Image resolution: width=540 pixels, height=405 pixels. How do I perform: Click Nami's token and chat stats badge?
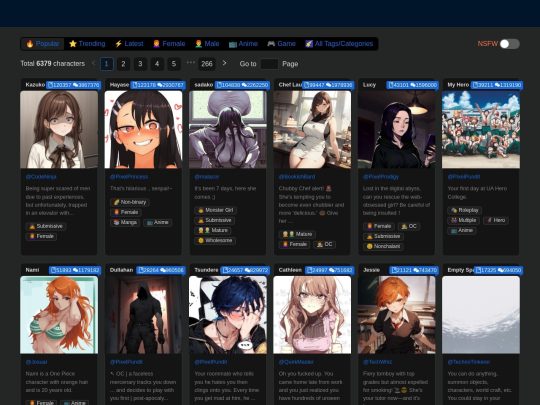coord(75,270)
